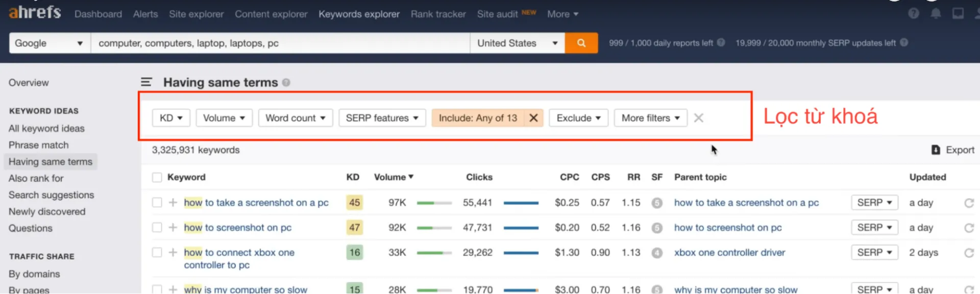Toggle sidebar with the hamburger menu icon

coord(146,82)
